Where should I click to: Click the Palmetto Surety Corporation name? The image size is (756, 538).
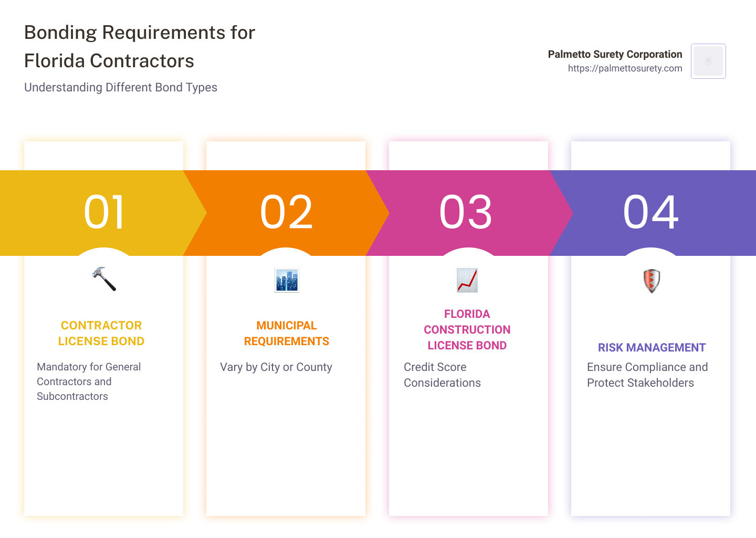[615, 54]
